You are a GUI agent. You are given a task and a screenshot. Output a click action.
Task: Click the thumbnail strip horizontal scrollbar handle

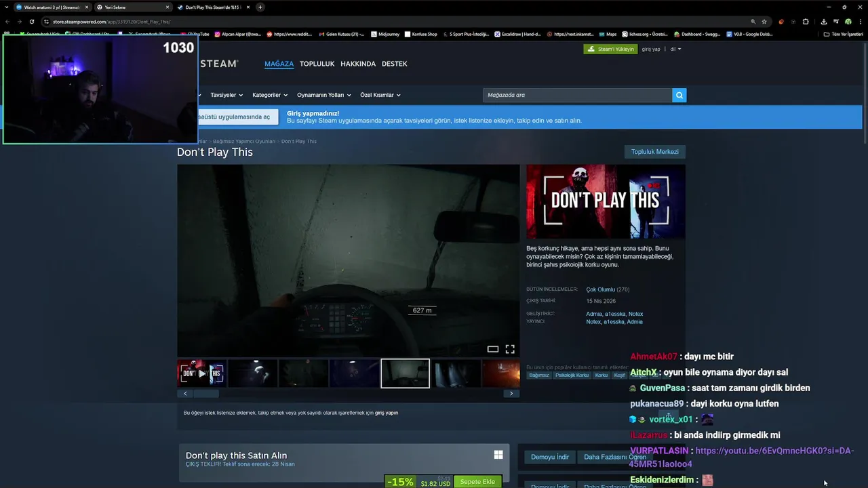206,394
